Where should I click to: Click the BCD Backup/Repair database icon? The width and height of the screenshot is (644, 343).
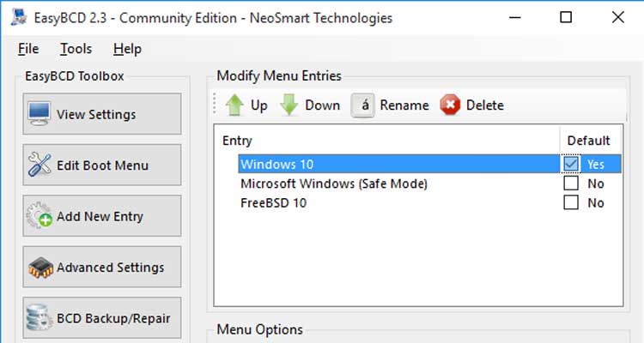[x=39, y=318]
